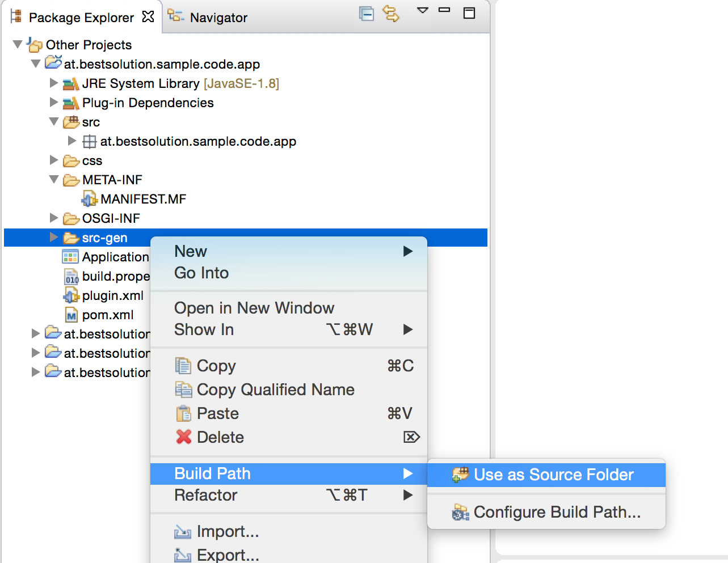
Task: Expand the Plug-in Dependencies node
Action: [x=54, y=102]
